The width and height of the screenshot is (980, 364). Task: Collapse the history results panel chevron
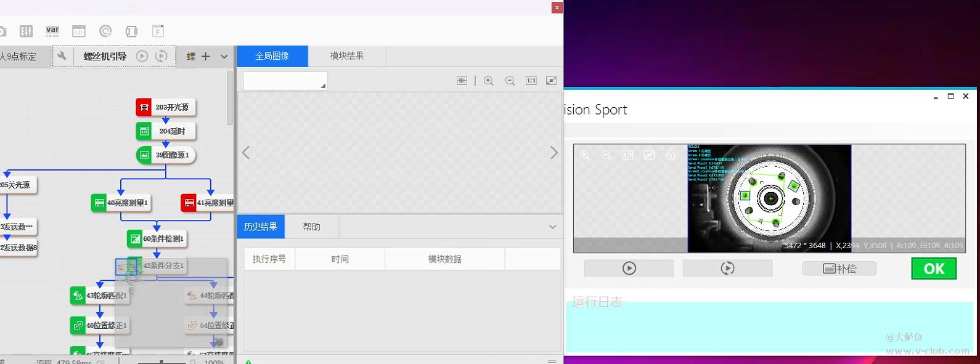click(552, 227)
